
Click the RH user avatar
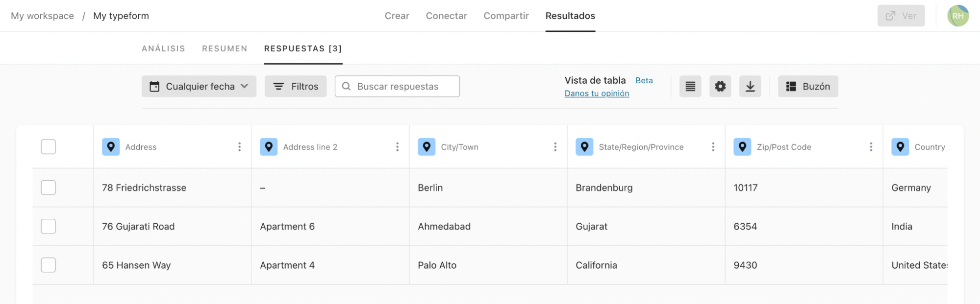[957, 16]
